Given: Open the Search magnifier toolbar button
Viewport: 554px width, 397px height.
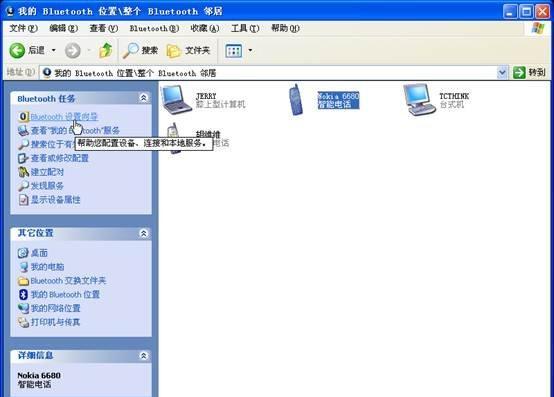Looking at the screenshot, I should pyautogui.click(x=140, y=51).
